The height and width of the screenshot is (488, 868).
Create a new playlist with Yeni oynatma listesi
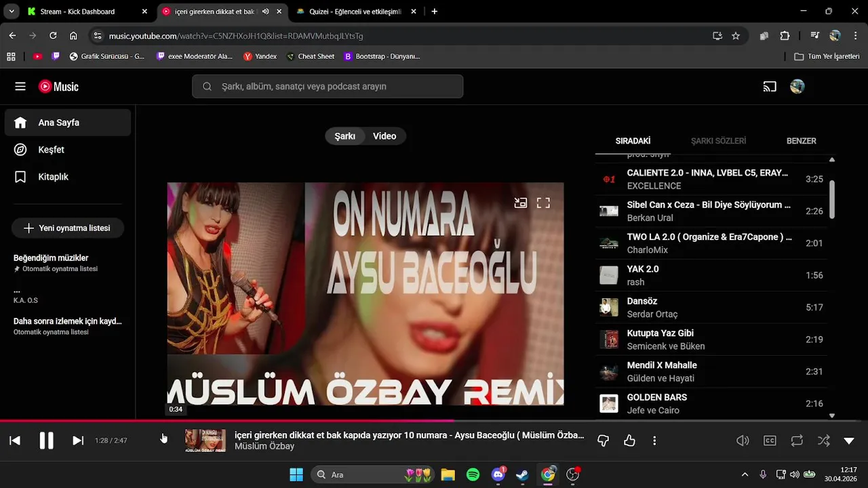pyautogui.click(x=67, y=228)
